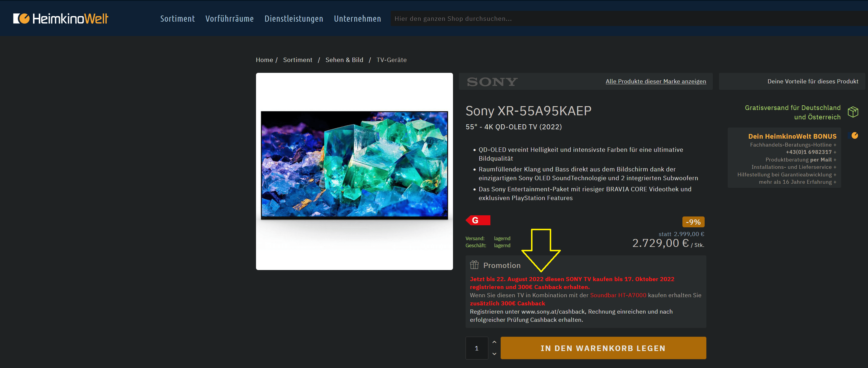
Task: Focus the shop search field
Action: (x=629, y=18)
